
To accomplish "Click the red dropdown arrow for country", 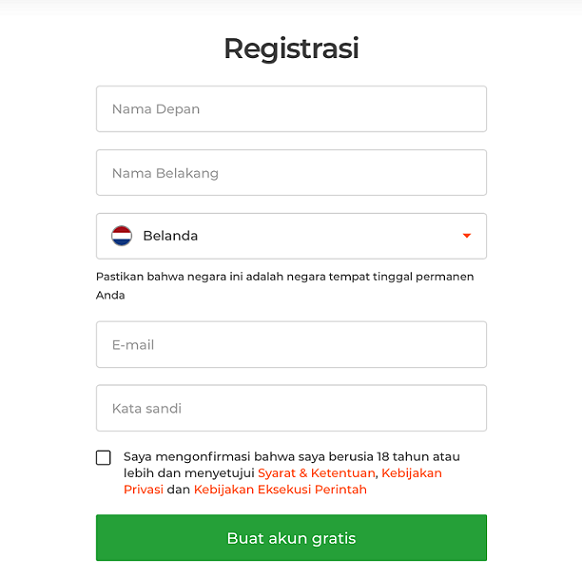I will [x=467, y=236].
